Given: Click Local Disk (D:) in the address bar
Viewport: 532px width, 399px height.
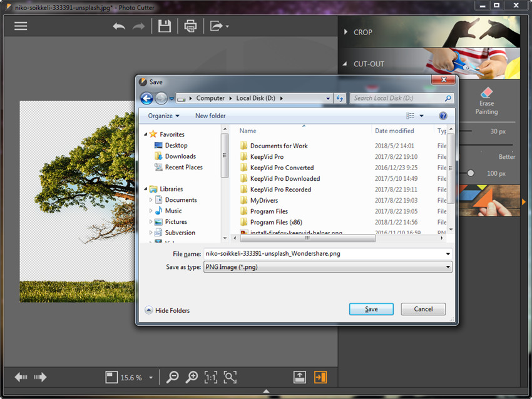Looking at the screenshot, I should coord(255,98).
